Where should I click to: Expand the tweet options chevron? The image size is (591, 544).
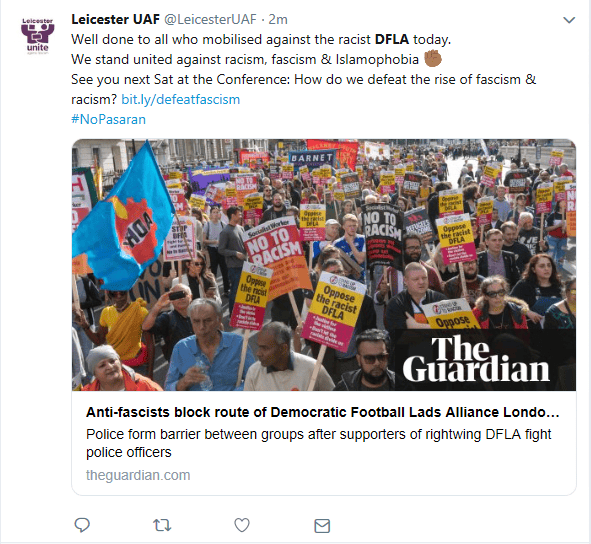569,20
